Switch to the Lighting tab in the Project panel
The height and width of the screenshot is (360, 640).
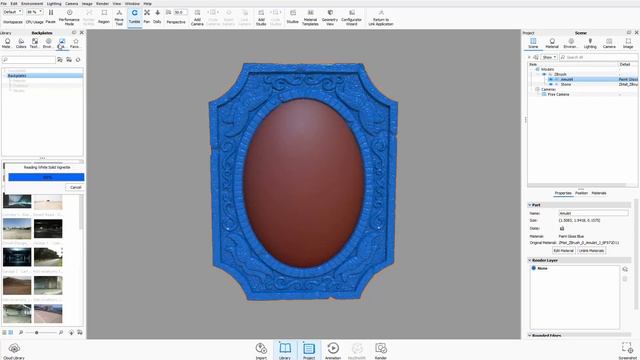(x=590, y=43)
